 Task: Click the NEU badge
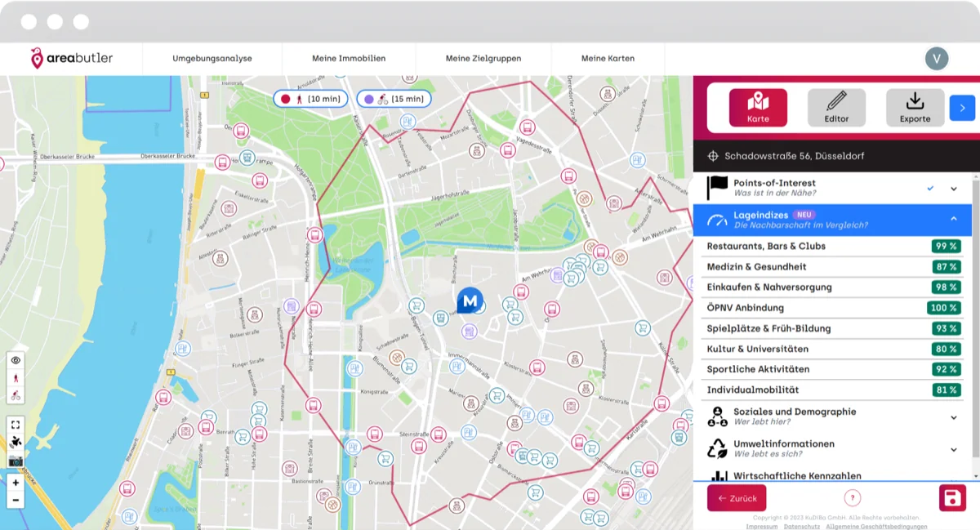[x=805, y=215]
